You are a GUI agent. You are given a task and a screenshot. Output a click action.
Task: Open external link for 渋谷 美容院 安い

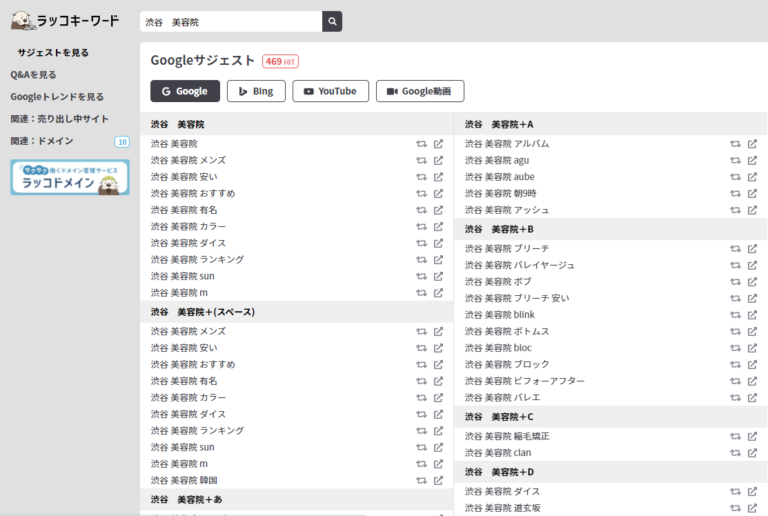438,177
